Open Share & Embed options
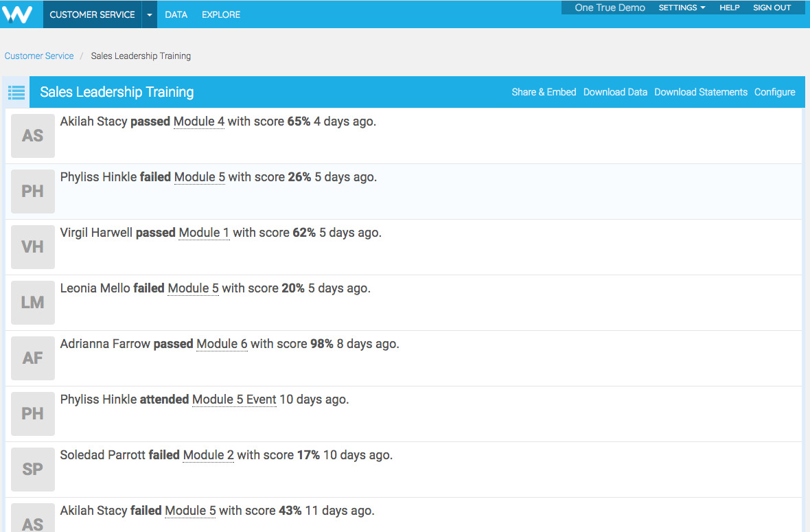The width and height of the screenshot is (810, 532). 544,92
